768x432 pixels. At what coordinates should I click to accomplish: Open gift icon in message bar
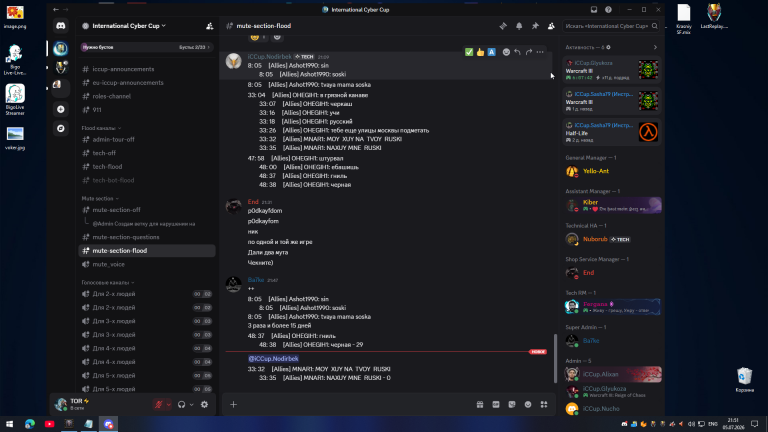480,405
